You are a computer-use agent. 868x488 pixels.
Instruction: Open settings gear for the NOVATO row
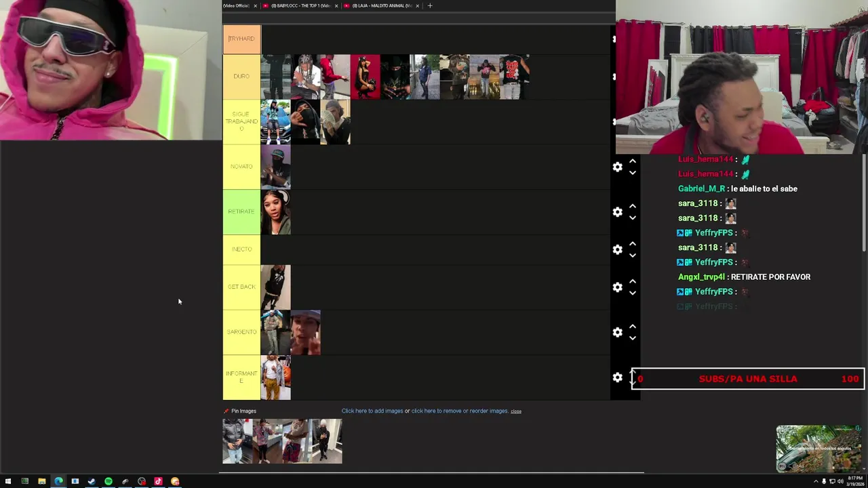point(617,167)
